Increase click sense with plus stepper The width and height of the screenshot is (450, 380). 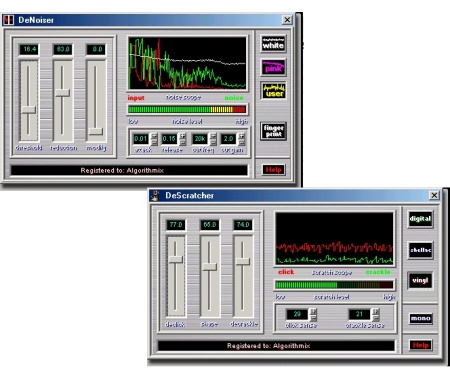(x=313, y=311)
